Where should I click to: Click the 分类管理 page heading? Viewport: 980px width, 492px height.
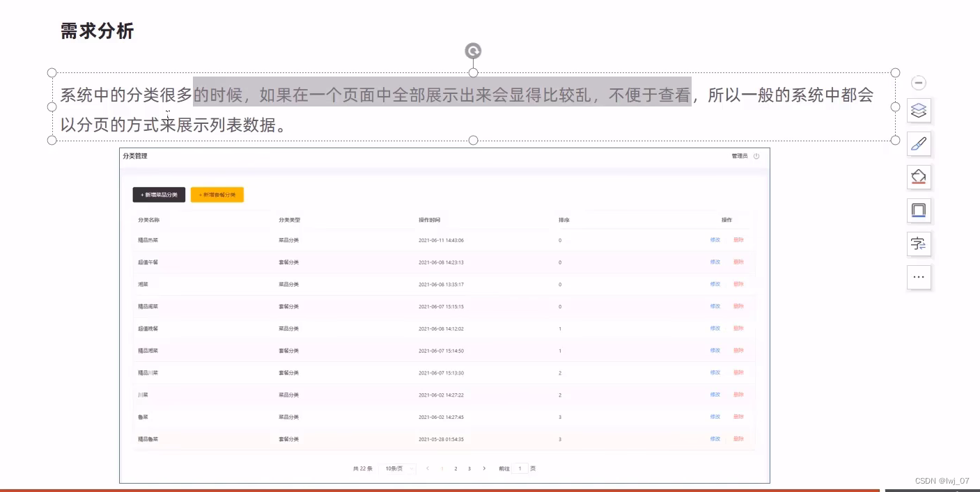click(x=135, y=156)
